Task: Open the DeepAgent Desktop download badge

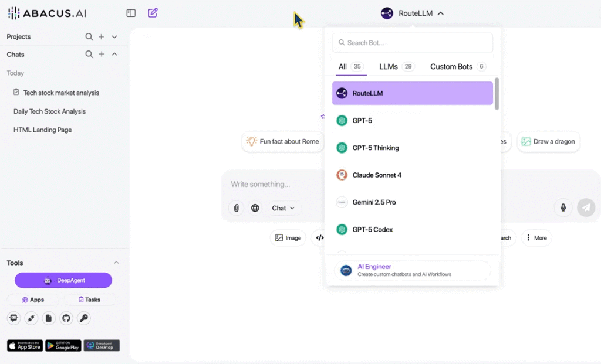Action: [102, 346]
